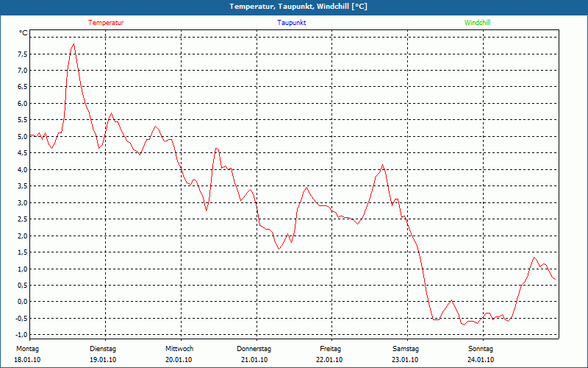Click the chart title Temperatur, Taupunkt, Windchill [°C]
The width and height of the screenshot is (588, 368).
click(x=298, y=7)
